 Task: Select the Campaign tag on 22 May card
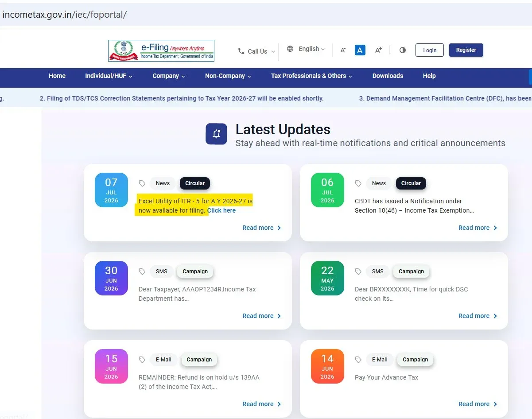tap(412, 272)
